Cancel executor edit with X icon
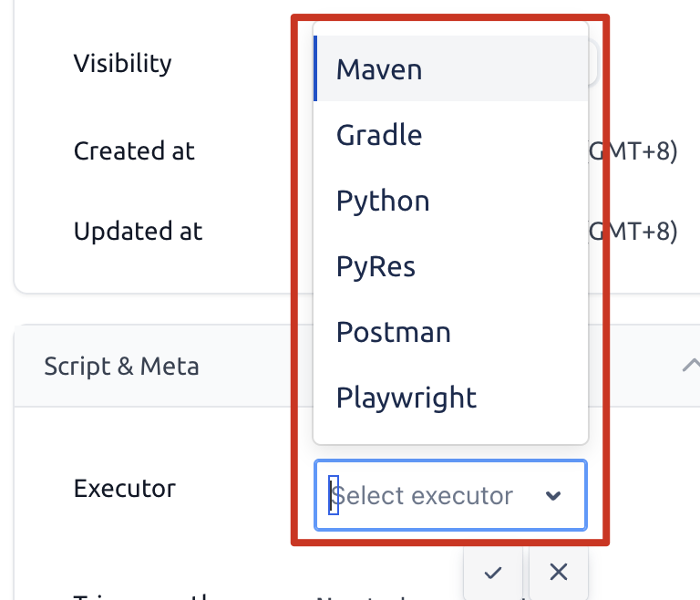Viewport: 700px width, 600px height. point(559,573)
